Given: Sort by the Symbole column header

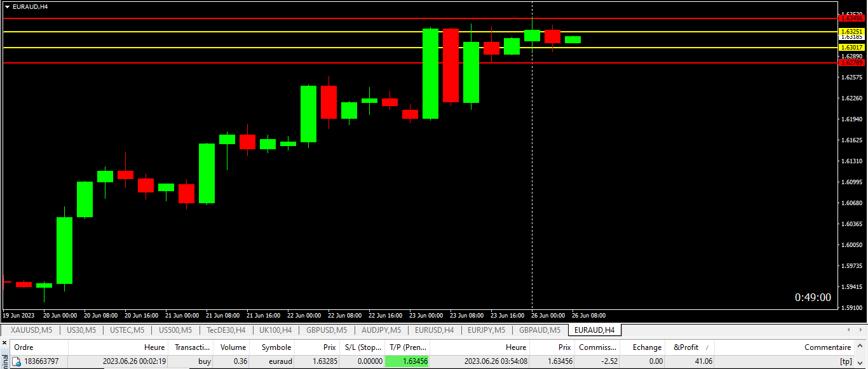Looking at the screenshot, I should pos(273,347).
